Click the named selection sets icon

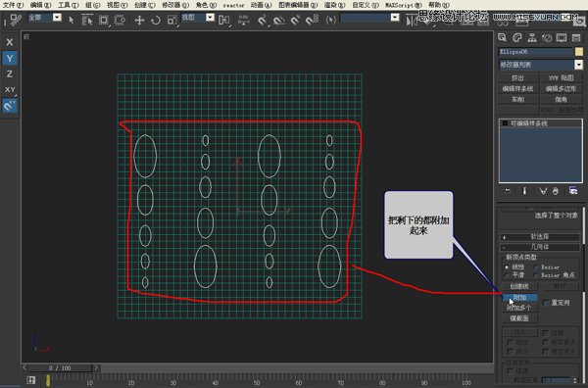[x=330, y=20]
